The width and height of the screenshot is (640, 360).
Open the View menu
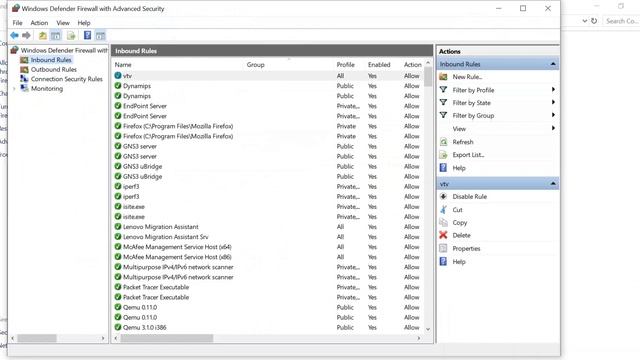[x=63, y=23]
